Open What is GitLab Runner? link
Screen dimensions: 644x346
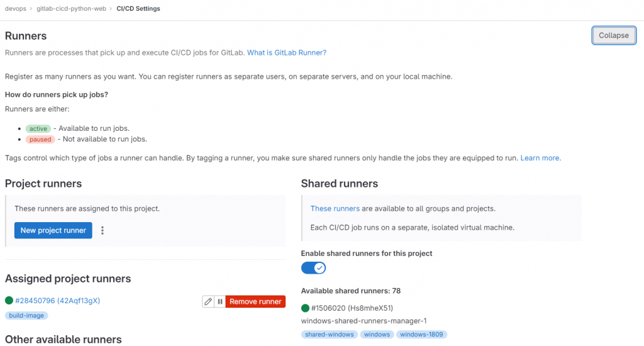click(286, 53)
